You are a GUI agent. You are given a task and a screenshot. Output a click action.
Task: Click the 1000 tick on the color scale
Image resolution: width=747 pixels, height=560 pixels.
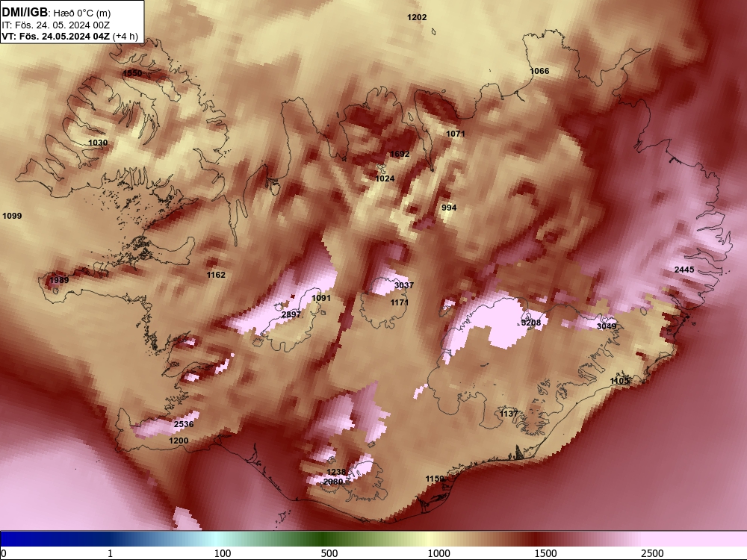point(438,553)
